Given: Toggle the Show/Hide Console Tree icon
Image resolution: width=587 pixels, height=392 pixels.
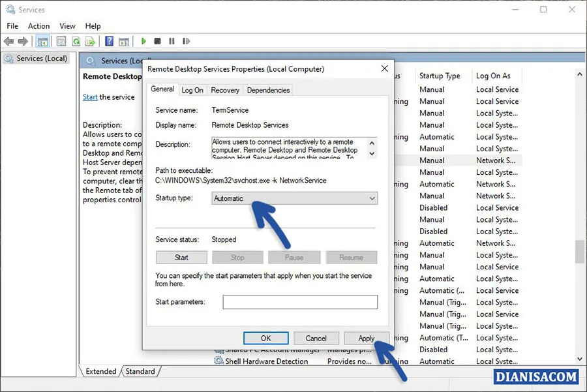Looking at the screenshot, I should click(x=42, y=40).
